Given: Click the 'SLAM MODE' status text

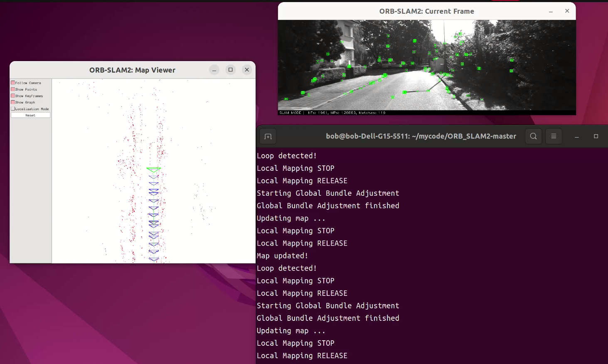Looking at the screenshot, I should [x=290, y=113].
